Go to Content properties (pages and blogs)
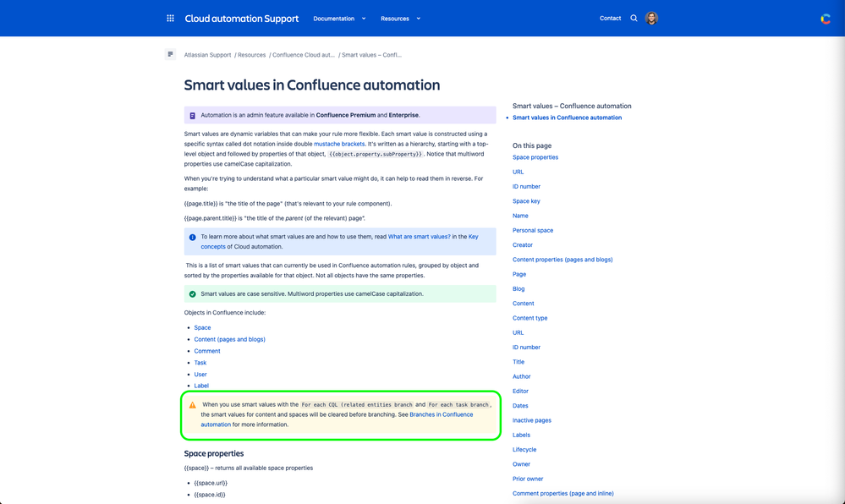The height and width of the screenshot is (504, 845). [562, 260]
